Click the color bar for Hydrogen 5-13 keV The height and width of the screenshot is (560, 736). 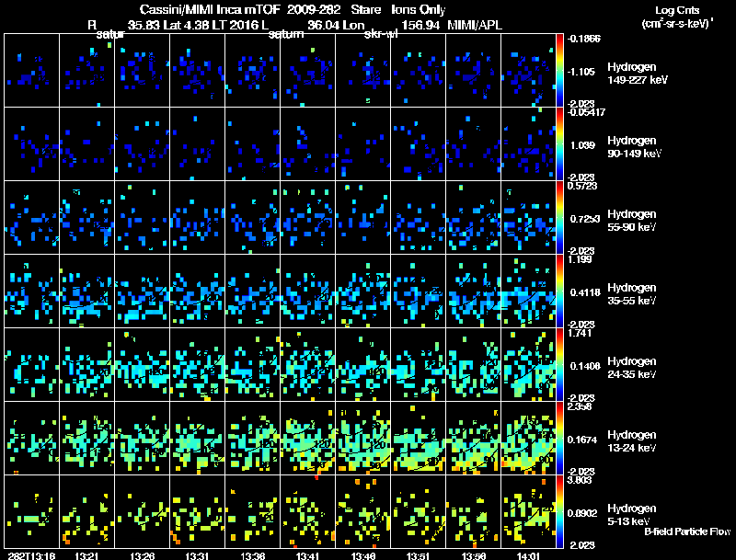pos(561,512)
